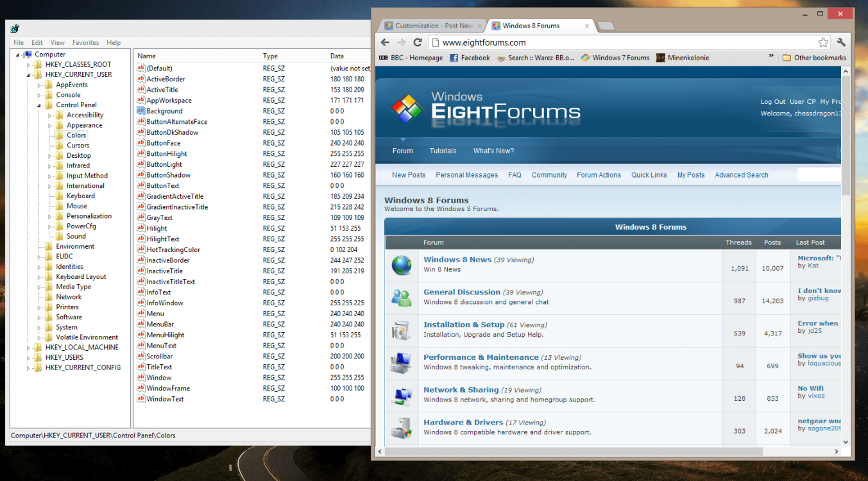Expand the Accessibility key
Screen dimensions: 868x481
[x=50, y=115]
